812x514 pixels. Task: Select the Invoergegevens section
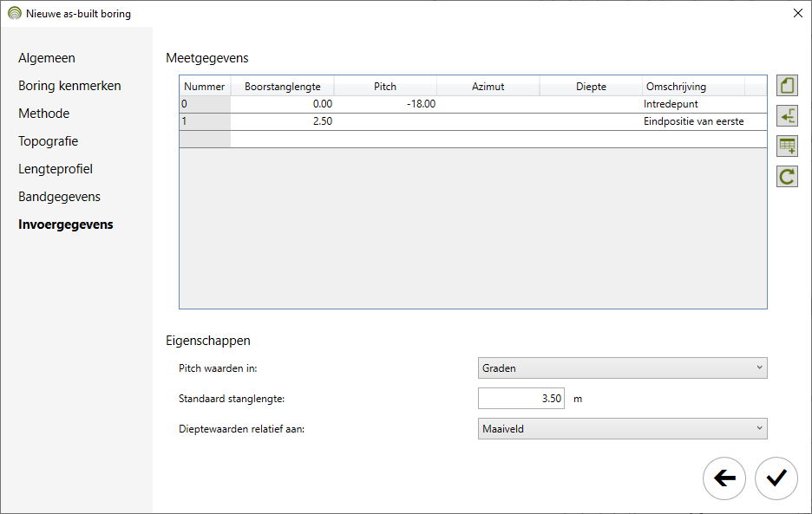(66, 224)
